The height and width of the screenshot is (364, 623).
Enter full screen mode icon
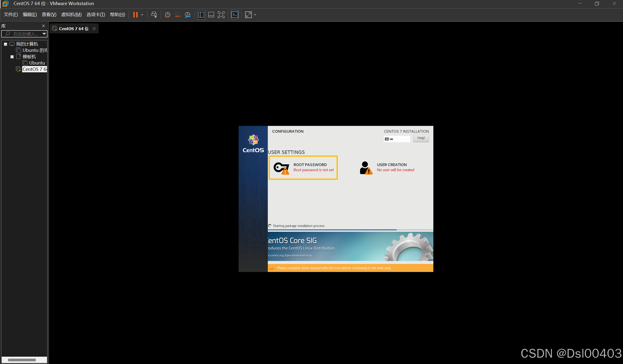point(221,15)
